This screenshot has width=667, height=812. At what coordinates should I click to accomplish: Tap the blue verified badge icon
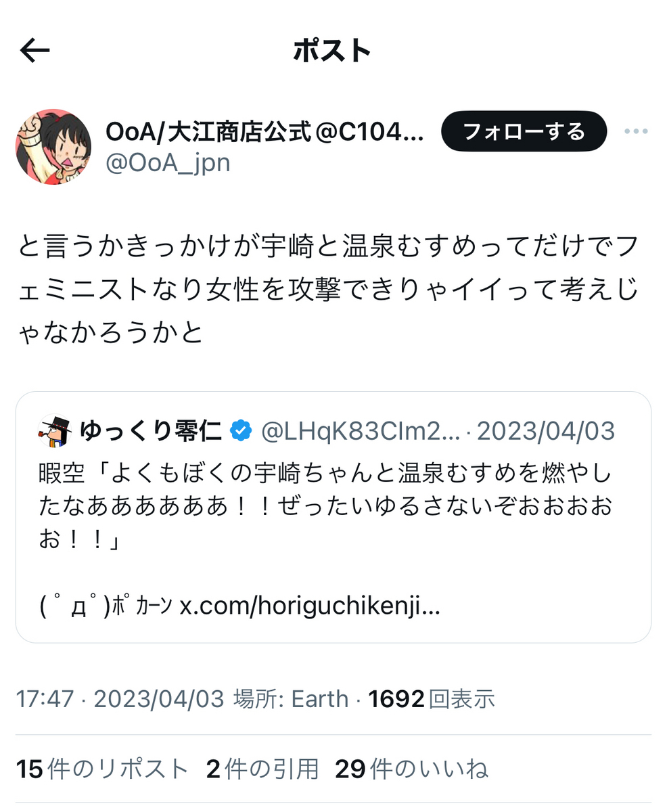[x=240, y=431]
